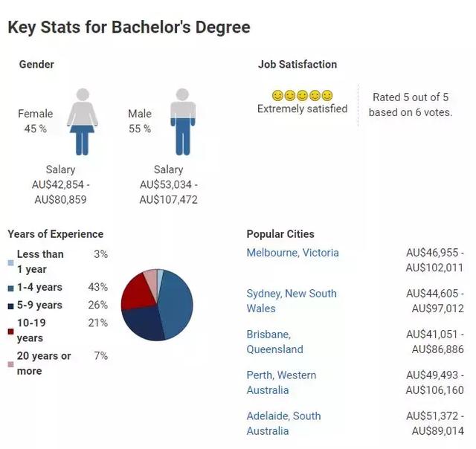Click the dark red 10-19 years swatch
The height and width of the screenshot is (449, 476).
(10, 332)
